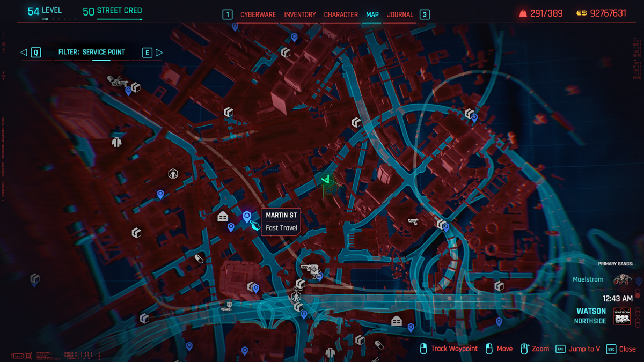Select the standalone pistol weapon shop icon
Viewport: 644px width, 362px height.
(x=413, y=221)
